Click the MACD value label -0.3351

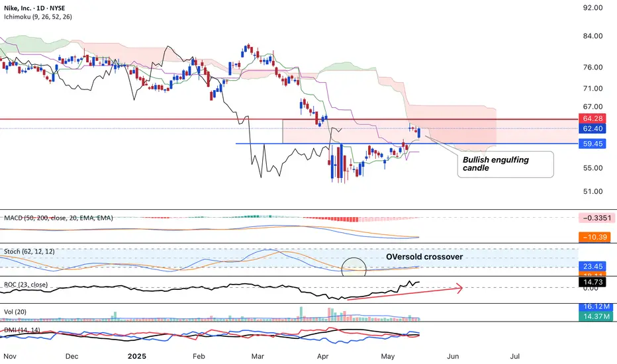[596, 218]
